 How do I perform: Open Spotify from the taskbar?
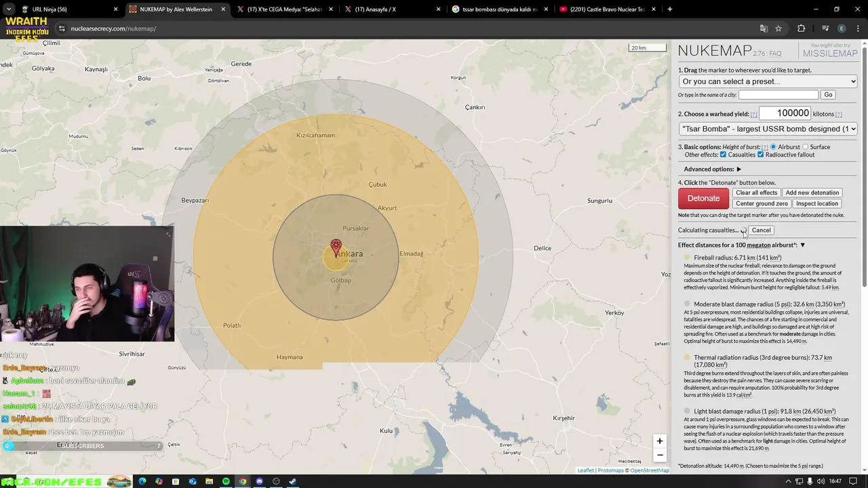(226, 481)
